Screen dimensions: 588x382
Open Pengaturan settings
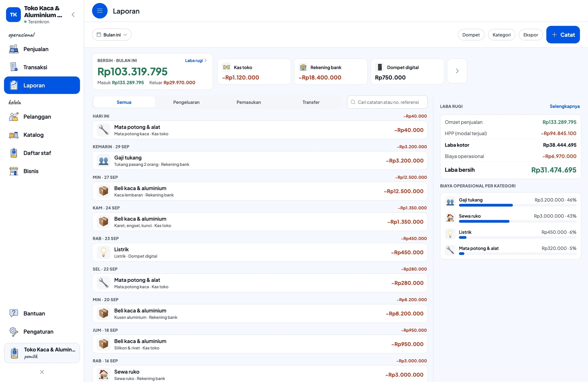click(x=42, y=332)
